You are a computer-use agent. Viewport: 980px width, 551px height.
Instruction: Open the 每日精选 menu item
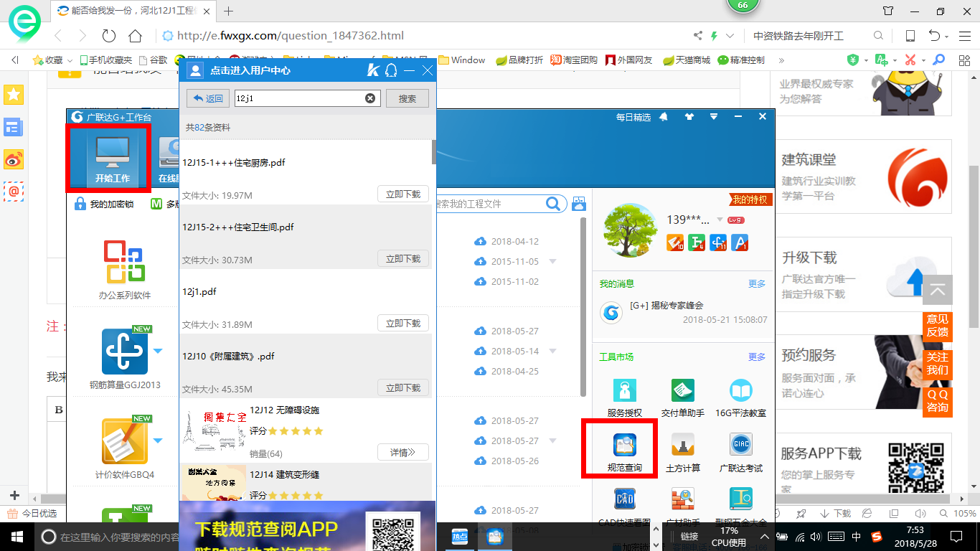click(x=633, y=117)
